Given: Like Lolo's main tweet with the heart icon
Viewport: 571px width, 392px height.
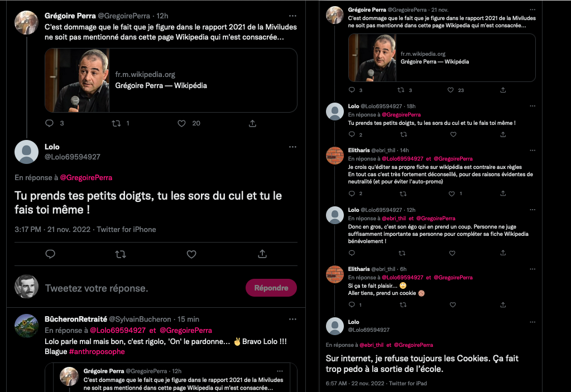Looking at the screenshot, I should click(191, 254).
